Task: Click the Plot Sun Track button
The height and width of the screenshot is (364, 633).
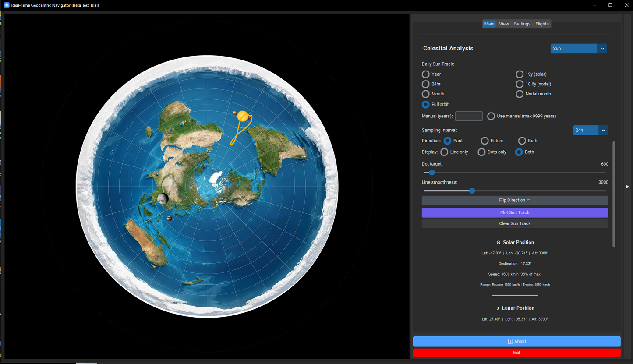Action: click(515, 212)
